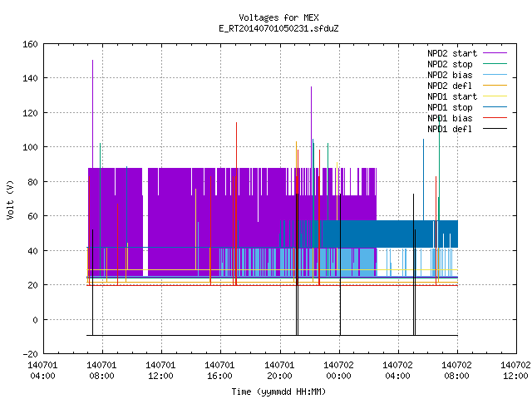The width and height of the screenshot is (532, 399).
Task: Click the tallest purple spike near 150 volts
Action: (92, 114)
